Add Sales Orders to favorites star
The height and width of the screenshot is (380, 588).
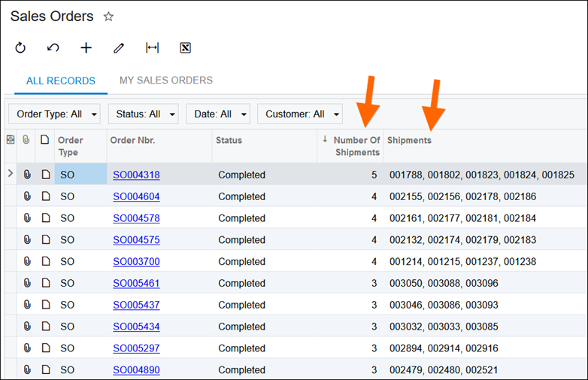(x=108, y=17)
